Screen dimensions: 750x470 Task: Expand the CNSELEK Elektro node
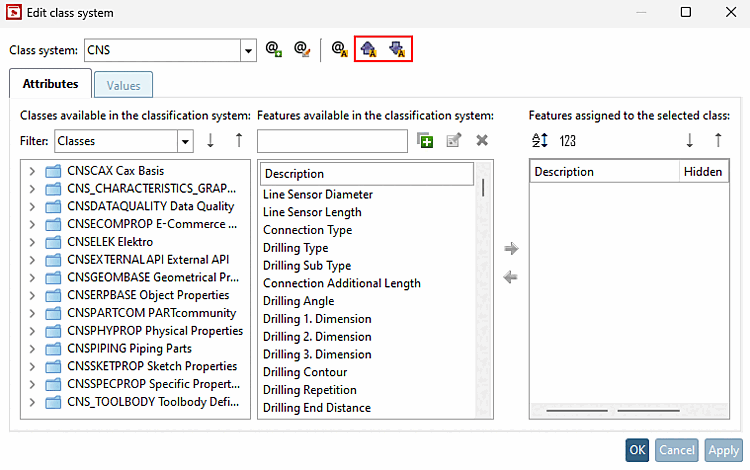click(x=32, y=242)
